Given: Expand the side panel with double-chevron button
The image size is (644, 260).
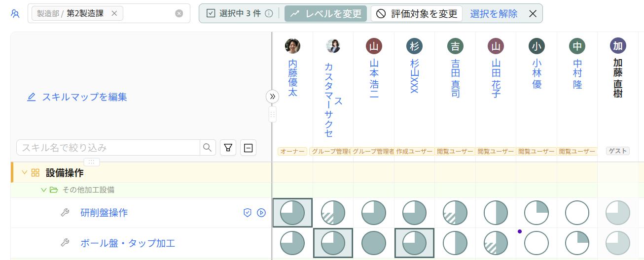Looking at the screenshot, I should pos(273,97).
